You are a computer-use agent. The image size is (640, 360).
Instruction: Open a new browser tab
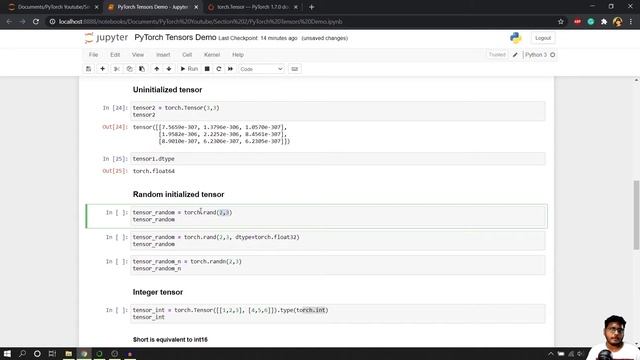coord(311,7)
